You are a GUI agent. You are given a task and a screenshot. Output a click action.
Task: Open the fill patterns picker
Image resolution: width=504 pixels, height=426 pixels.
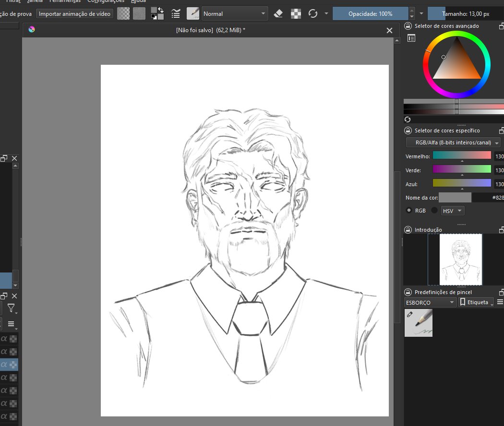(139, 14)
